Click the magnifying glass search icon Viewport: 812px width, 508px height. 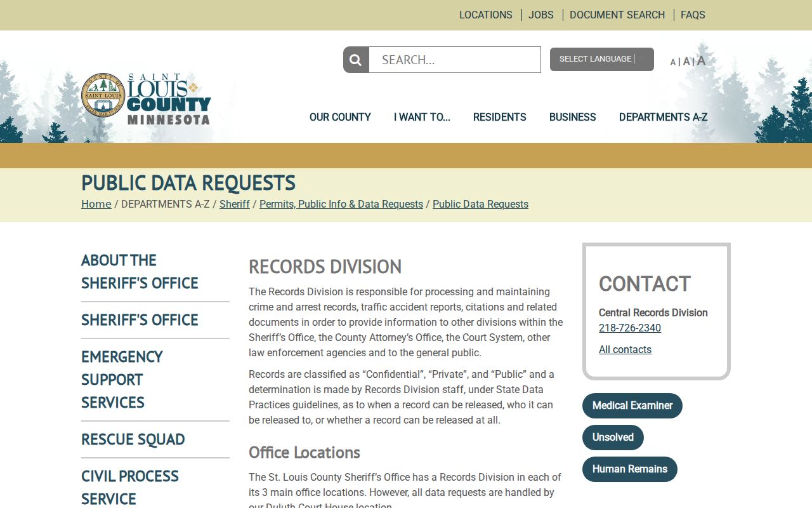pyautogui.click(x=356, y=60)
